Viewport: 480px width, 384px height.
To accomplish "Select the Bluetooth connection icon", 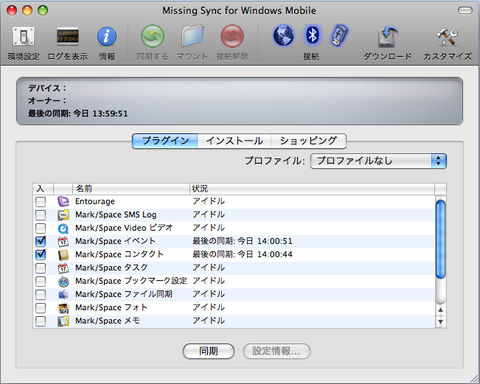I will coord(312,35).
